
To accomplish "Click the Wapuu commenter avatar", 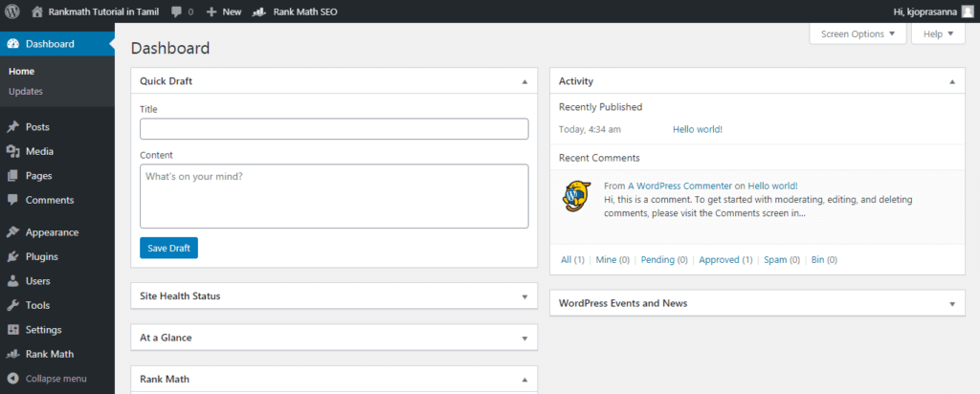I will click(575, 196).
